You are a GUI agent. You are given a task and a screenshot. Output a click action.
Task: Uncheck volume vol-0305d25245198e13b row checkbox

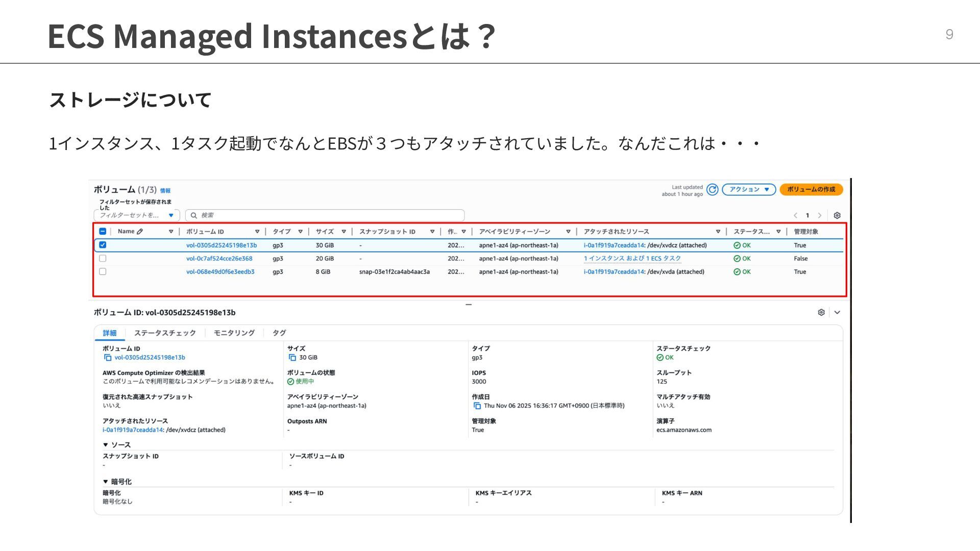(103, 245)
